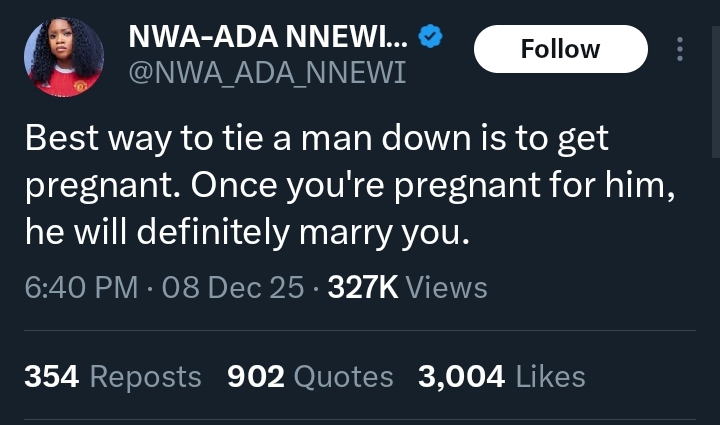Show the 902 quote count
This screenshot has height=425, width=720.
(256, 376)
